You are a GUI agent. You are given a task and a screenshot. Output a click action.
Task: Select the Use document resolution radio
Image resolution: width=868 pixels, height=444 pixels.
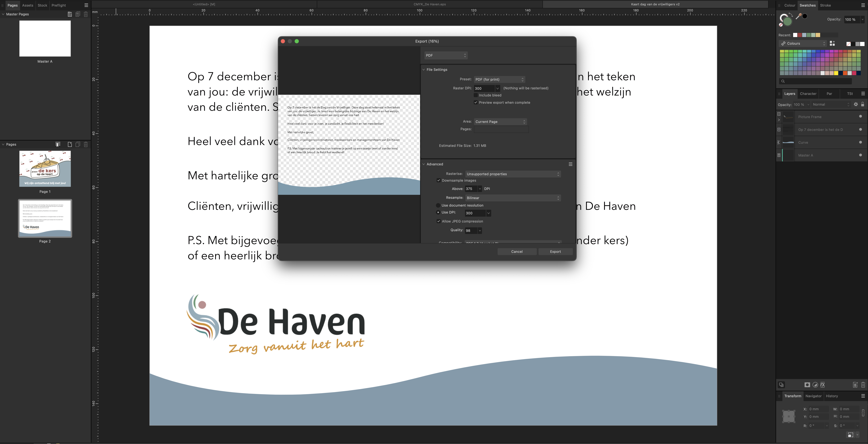pos(438,205)
